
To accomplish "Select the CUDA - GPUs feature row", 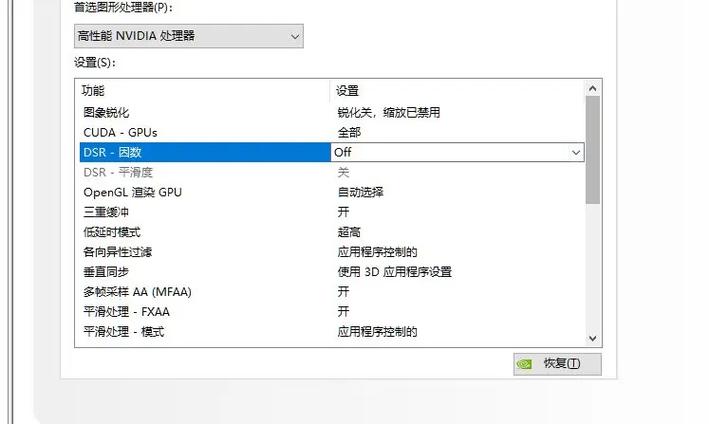I will coord(120,132).
